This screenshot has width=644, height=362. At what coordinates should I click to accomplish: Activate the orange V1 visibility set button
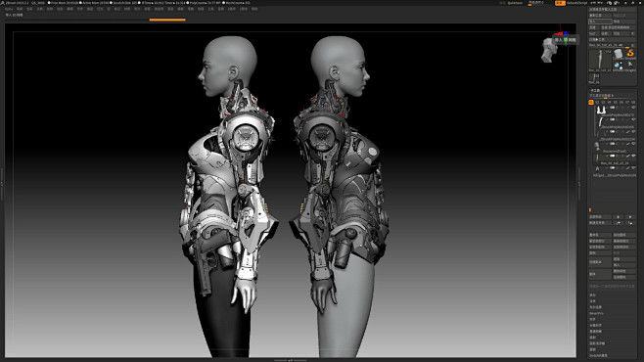591,102
